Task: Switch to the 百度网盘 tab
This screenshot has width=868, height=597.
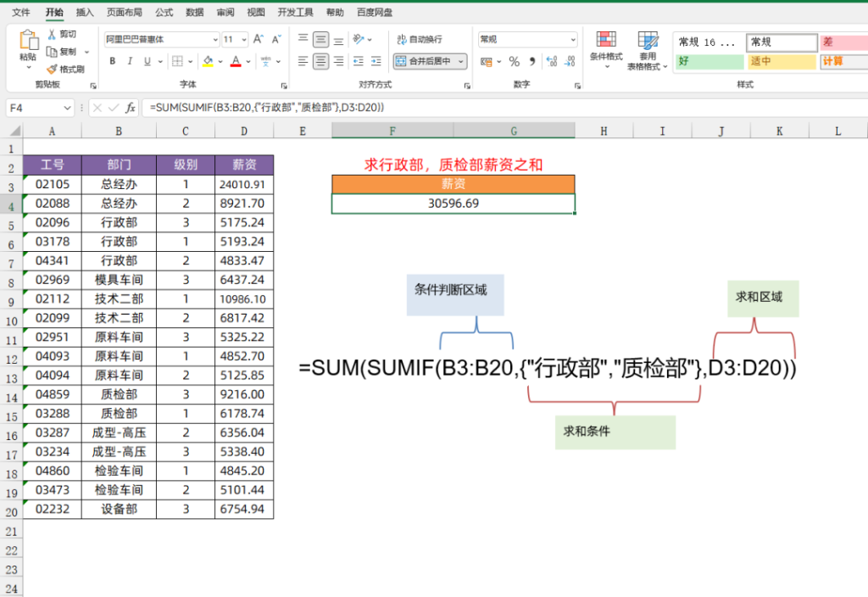Action: point(375,12)
